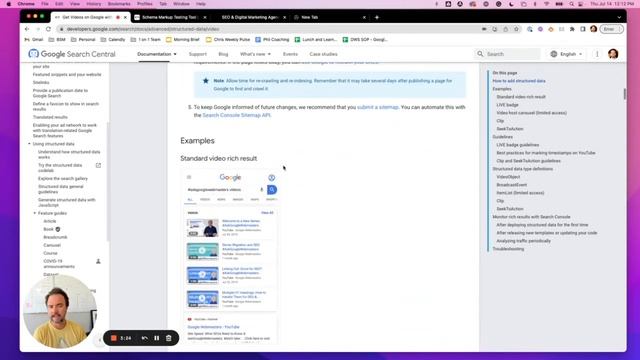Open the Gmail bookmark
Screen dimensions: 640x360
34,40
